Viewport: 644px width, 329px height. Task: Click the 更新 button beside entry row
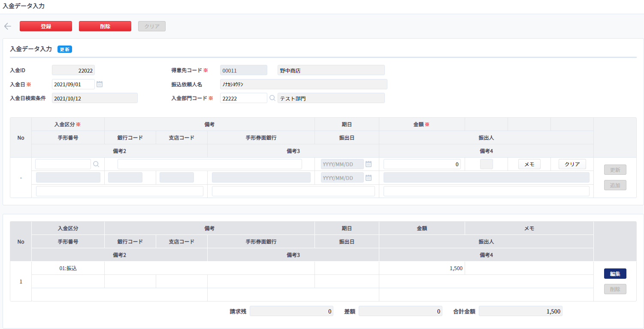coord(615,170)
